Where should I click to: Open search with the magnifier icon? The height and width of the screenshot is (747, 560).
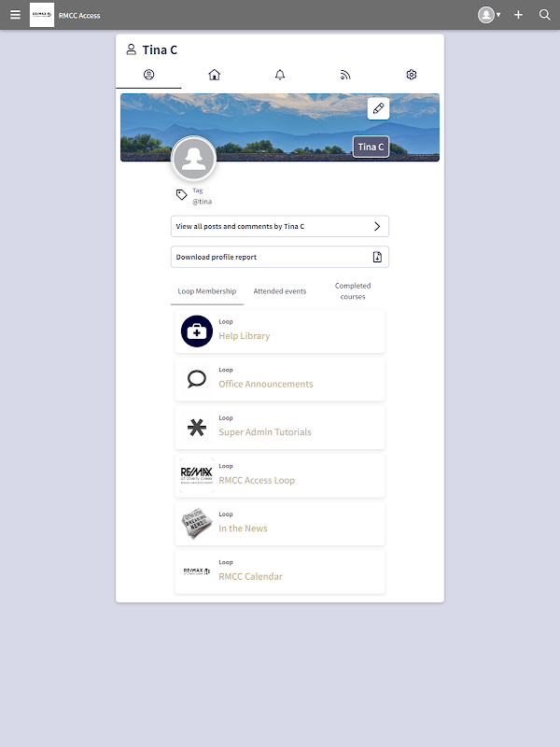(x=544, y=15)
